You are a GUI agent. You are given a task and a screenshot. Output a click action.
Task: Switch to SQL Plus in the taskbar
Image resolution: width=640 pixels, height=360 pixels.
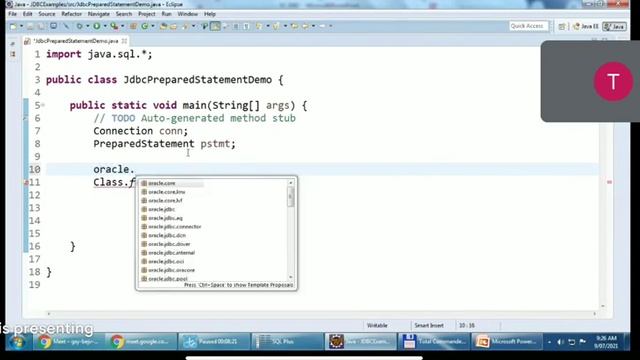pyautogui.click(x=287, y=341)
